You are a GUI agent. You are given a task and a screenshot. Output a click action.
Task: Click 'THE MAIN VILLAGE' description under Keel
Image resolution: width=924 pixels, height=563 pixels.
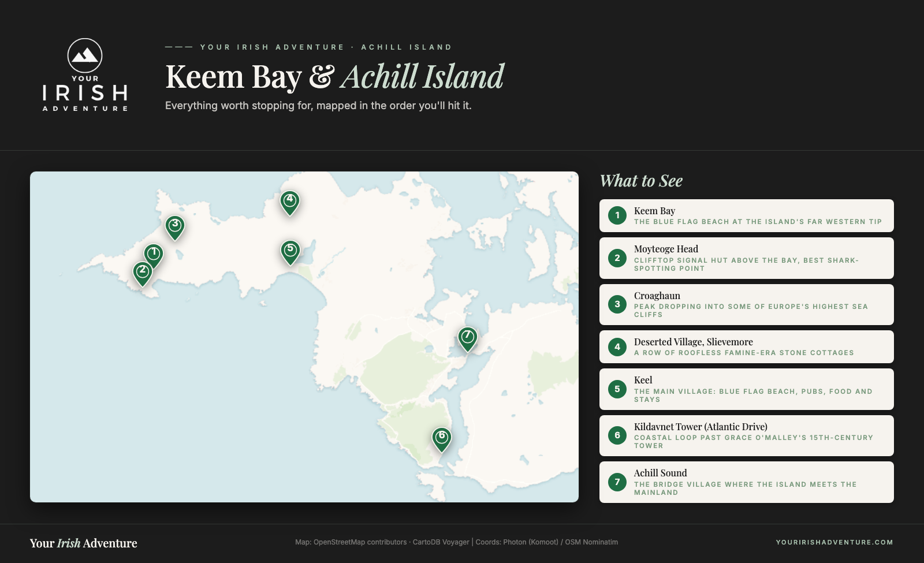(x=753, y=396)
